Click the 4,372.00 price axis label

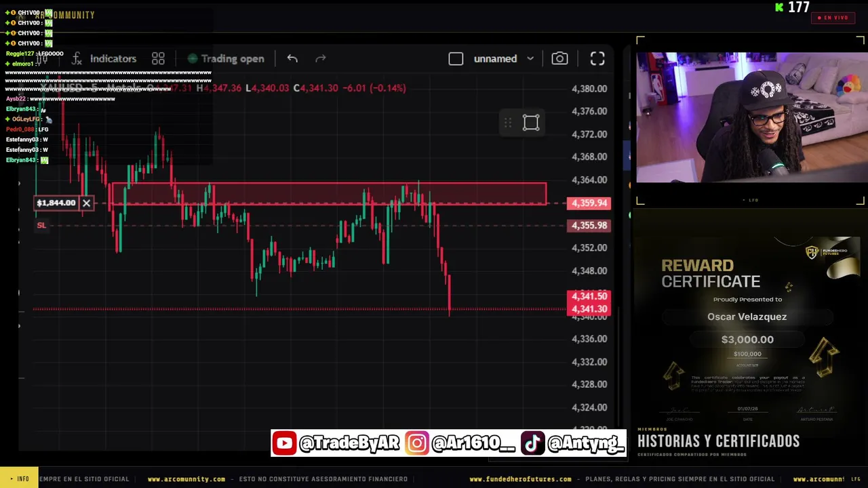tap(589, 134)
